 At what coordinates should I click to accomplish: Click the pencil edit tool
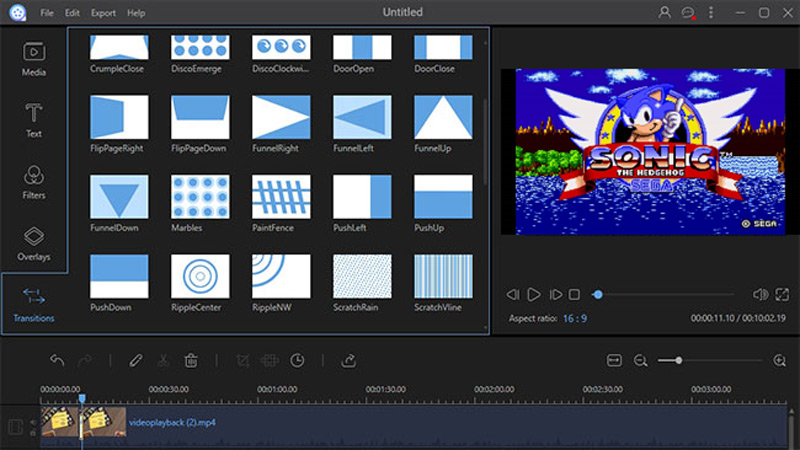pyautogui.click(x=135, y=361)
